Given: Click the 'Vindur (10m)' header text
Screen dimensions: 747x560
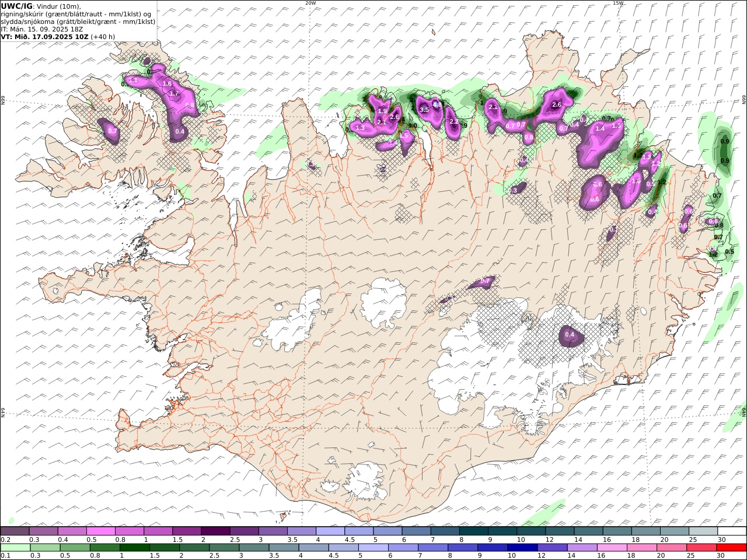Looking at the screenshot, I should [58, 6].
